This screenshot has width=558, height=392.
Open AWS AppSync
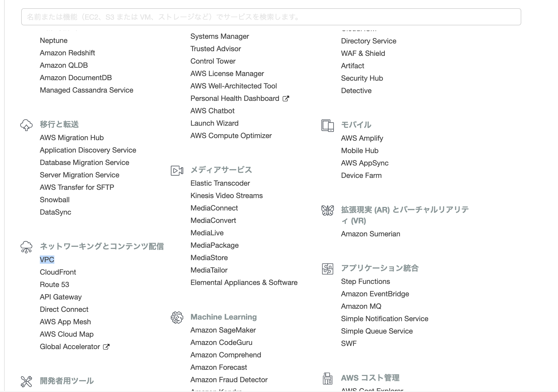[365, 163]
